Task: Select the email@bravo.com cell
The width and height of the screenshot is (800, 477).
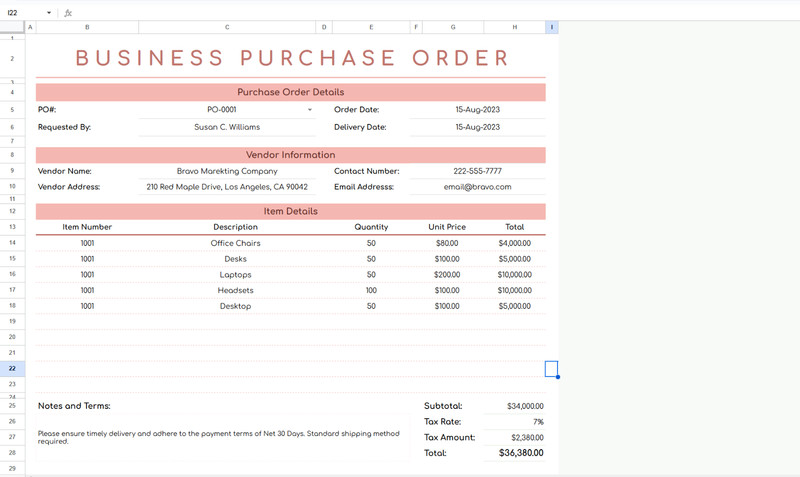Action: coord(478,187)
